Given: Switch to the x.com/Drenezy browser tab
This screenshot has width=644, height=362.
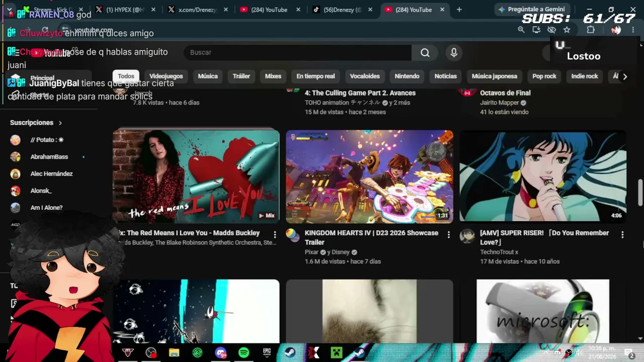Looking at the screenshot, I should (198, 10).
